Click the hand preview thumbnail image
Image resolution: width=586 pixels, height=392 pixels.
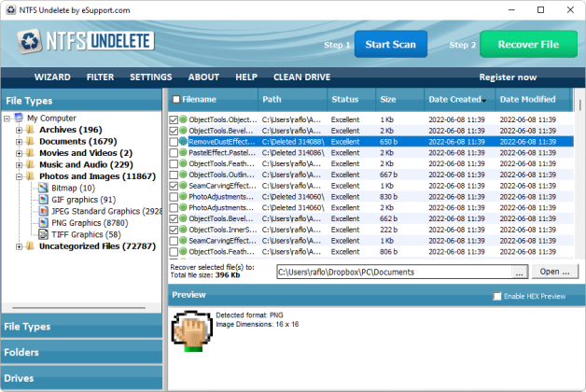[x=192, y=331]
